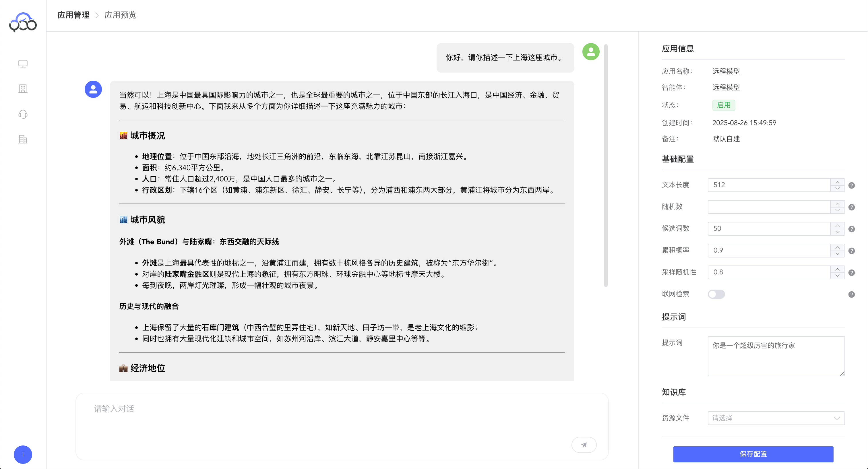Click the 应用管理 breadcrumb link
This screenshot has height=469, width=868.
click(x=73, y=15)
